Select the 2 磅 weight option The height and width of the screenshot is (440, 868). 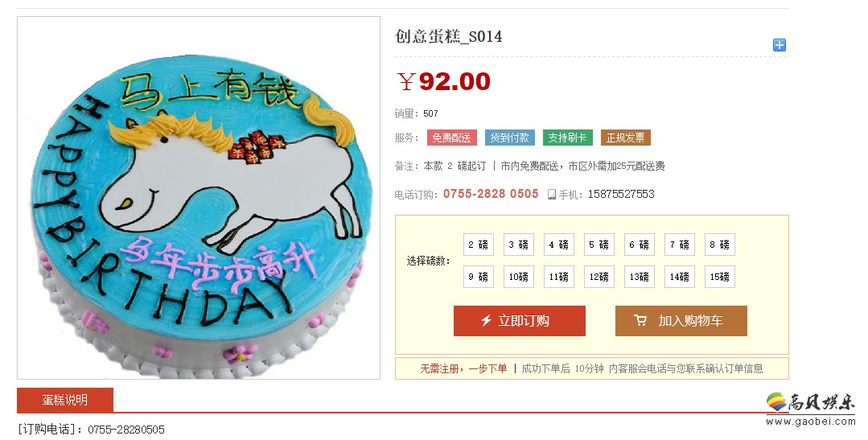[479, 245]
